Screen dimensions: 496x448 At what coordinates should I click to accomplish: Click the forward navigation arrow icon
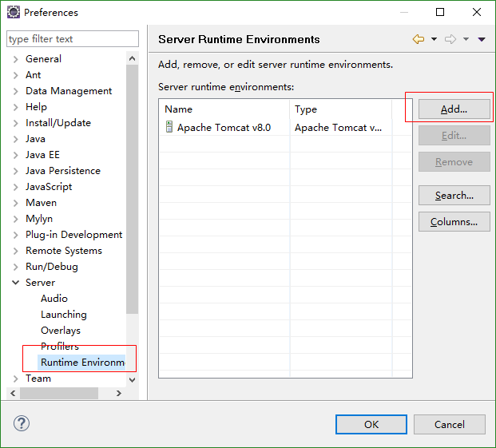[450, 39]
